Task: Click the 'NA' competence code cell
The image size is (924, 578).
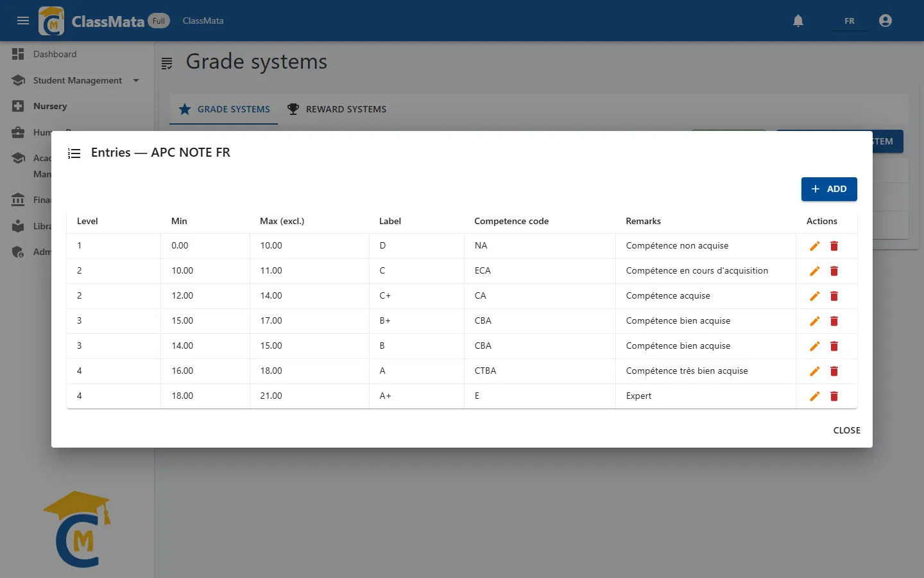Action: [540, 245]
